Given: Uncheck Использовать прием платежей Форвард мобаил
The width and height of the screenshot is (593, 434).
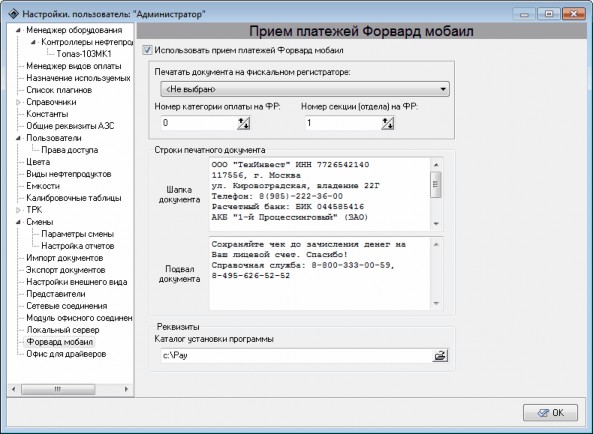Looking at the screenshot, I should (x=147, y=50).
